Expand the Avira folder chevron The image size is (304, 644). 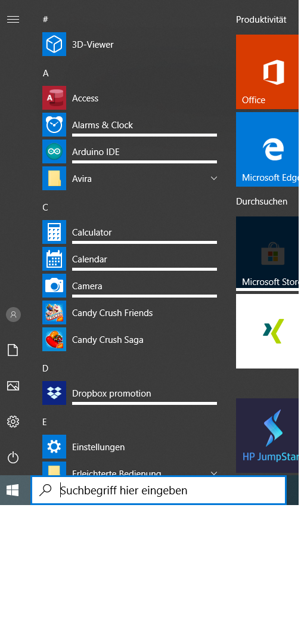tap(213, 178)
